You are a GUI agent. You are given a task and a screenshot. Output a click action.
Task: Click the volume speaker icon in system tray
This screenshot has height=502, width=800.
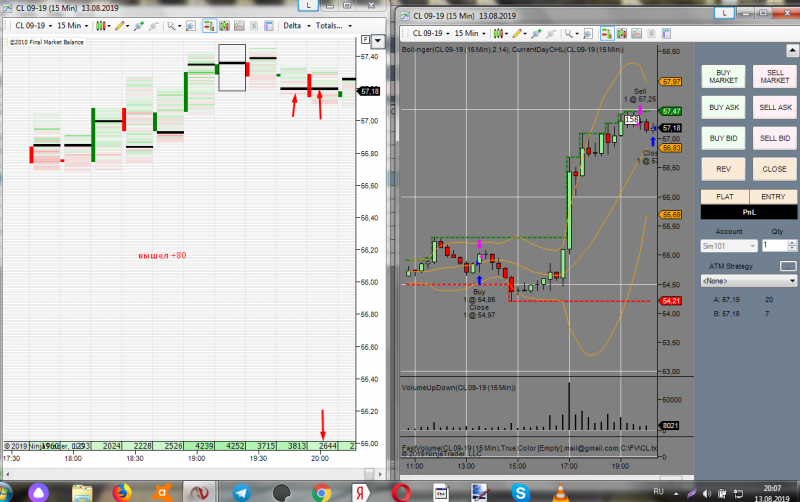[x=707, y=493]
